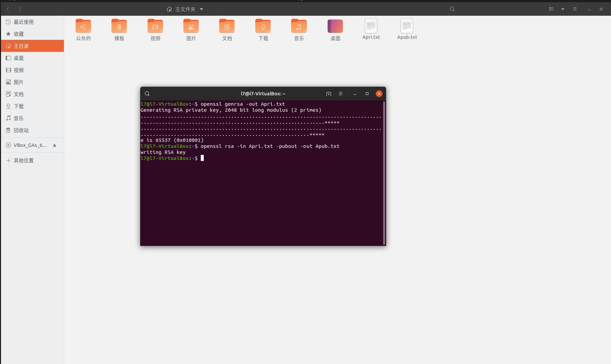
Task: Click 'openssl genrsa -out Apri.txt' command
Action: click(x=243, y=104)
